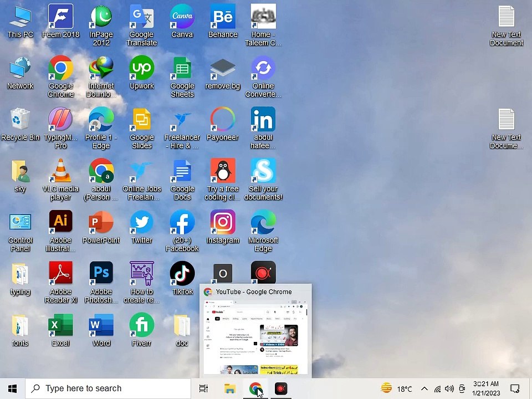Select the Google Slides icon
The height and width of the screenshot is (399, 532).
pos(141,129)
